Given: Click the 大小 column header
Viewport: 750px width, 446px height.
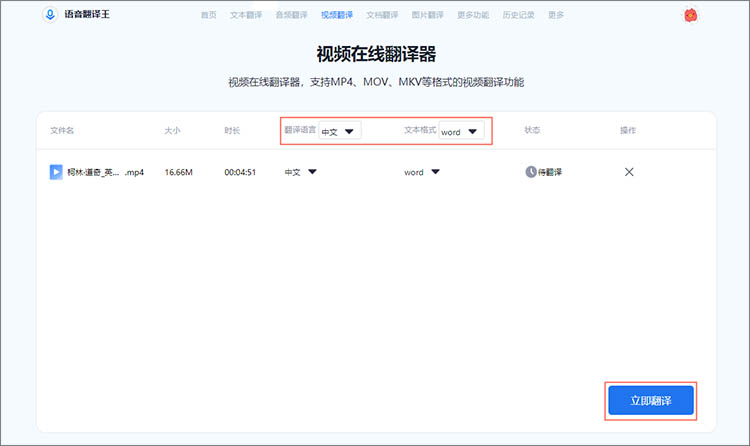Looking at the screenshot, I should pos(172,130).
